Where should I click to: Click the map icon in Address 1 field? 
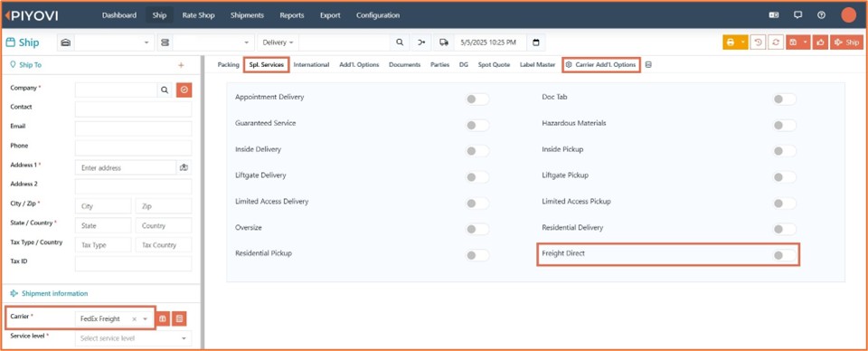coord(184,167)
